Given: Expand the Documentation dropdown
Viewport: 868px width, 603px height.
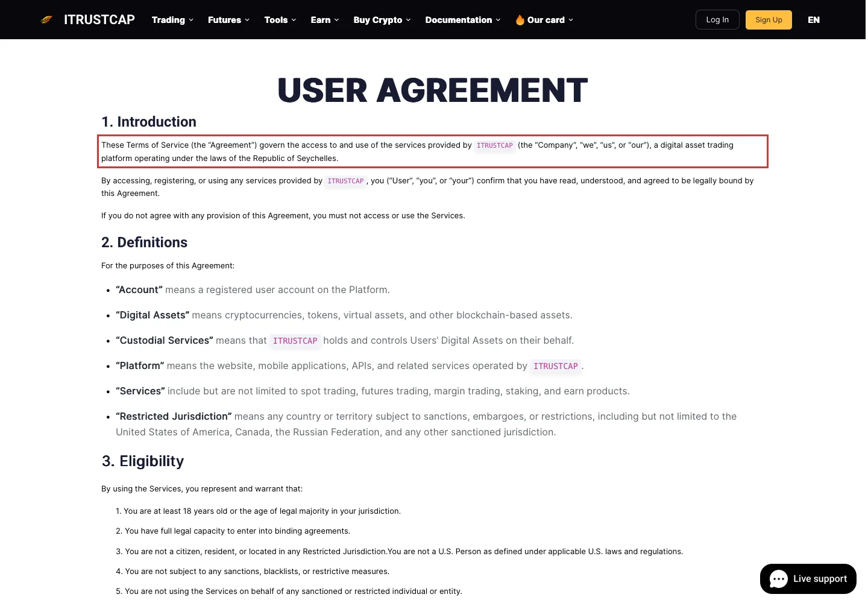Looking at the screenshot, I should pyautogui.click(x=463, y=20).
